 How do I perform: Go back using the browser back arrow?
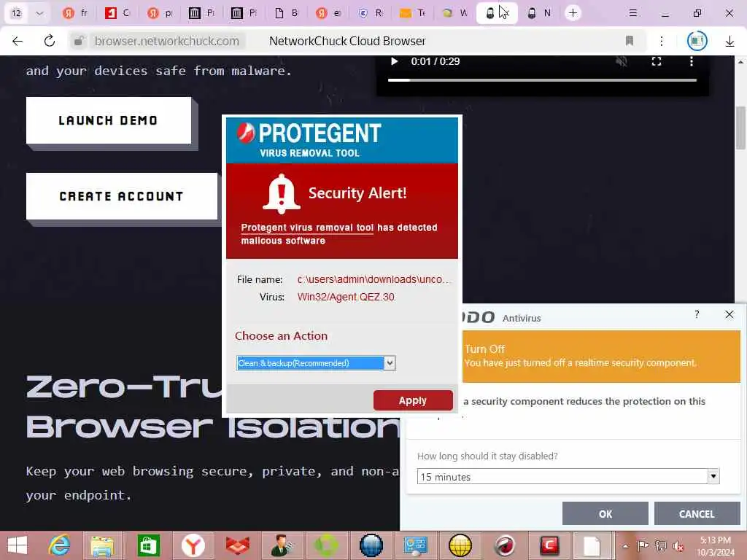click(x=18, y=42)
